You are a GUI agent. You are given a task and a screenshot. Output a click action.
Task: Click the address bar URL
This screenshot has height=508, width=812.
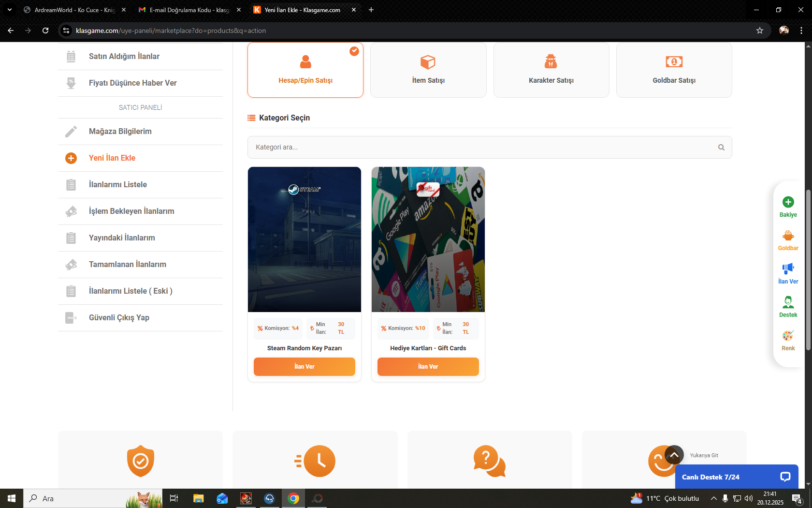[x=171, y=30]
